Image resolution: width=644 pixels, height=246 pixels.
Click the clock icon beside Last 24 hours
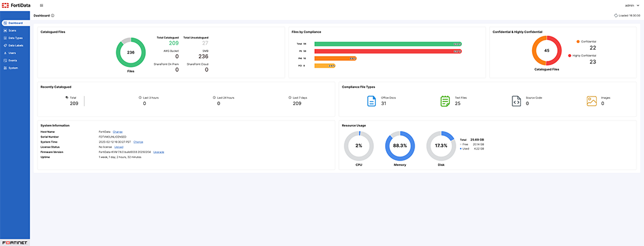215,98
